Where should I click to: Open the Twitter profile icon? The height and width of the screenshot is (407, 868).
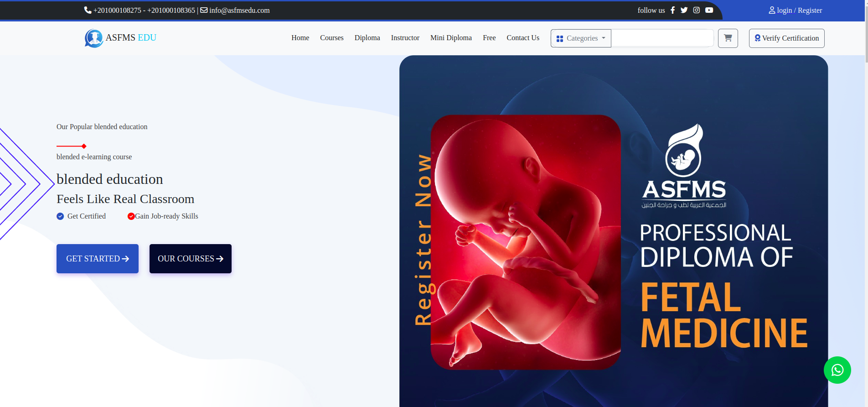[x=684, y=10]
